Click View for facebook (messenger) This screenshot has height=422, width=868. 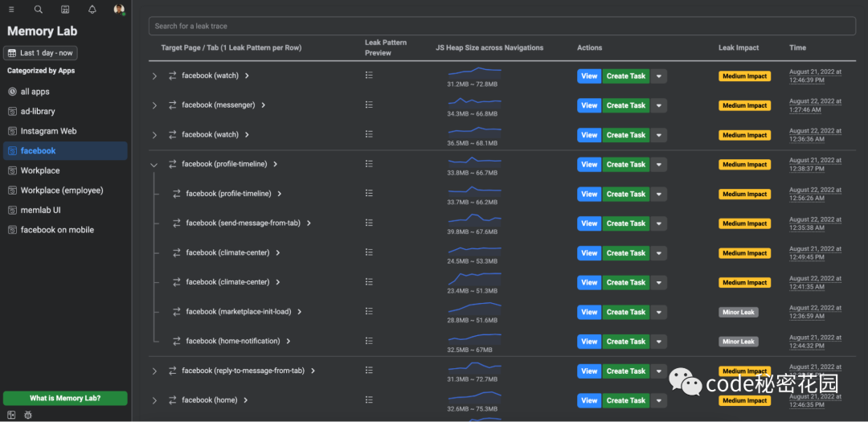pos(589,105)
